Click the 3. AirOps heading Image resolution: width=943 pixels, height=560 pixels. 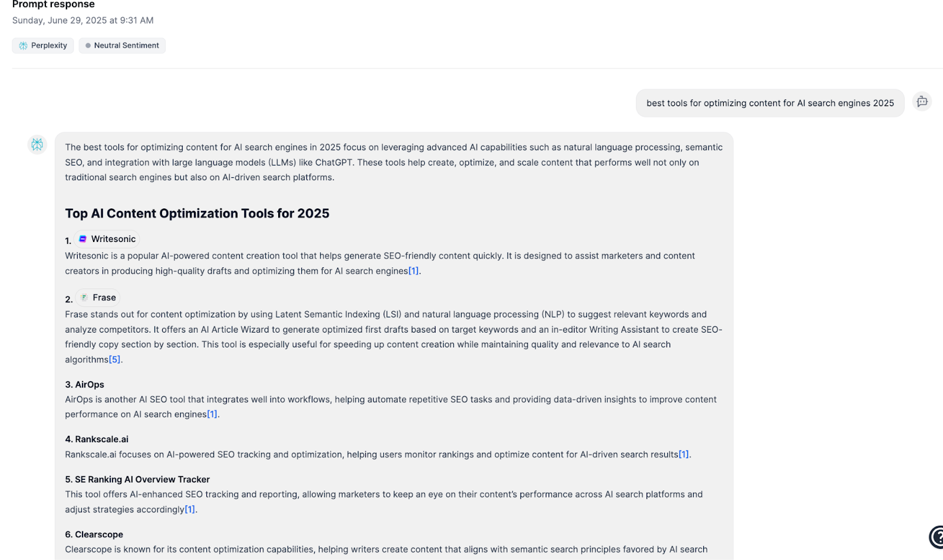click(x=84, y=385)
